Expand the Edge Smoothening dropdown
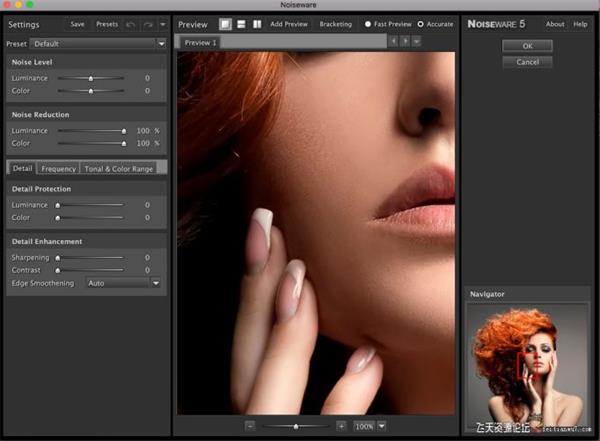Image resolution: width=600 pixels, height=441 pixels. (x=155, y=283)
